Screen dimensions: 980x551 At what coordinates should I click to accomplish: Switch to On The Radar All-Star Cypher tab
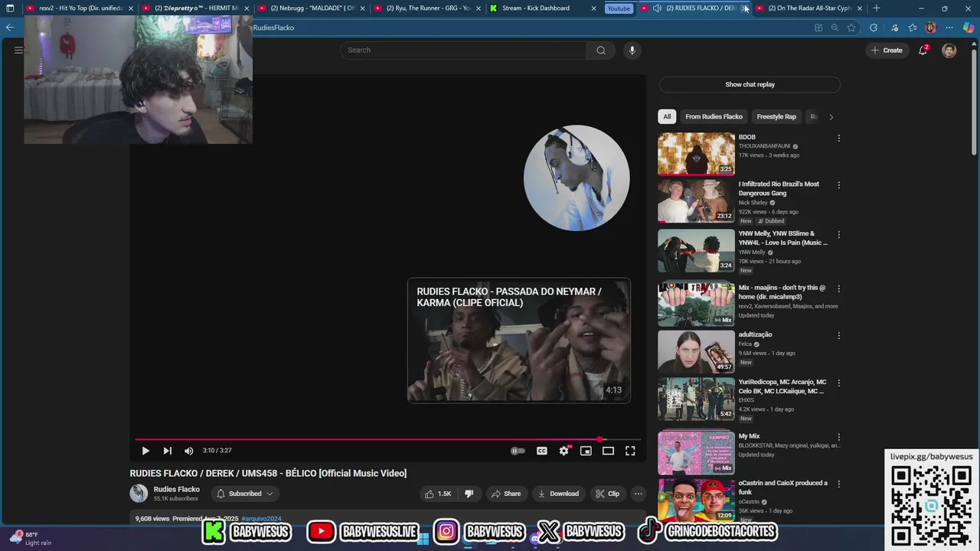click(809, 8)
